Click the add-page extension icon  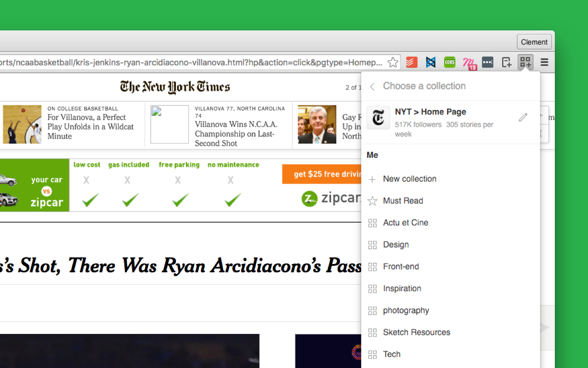[x=507, y=62]
